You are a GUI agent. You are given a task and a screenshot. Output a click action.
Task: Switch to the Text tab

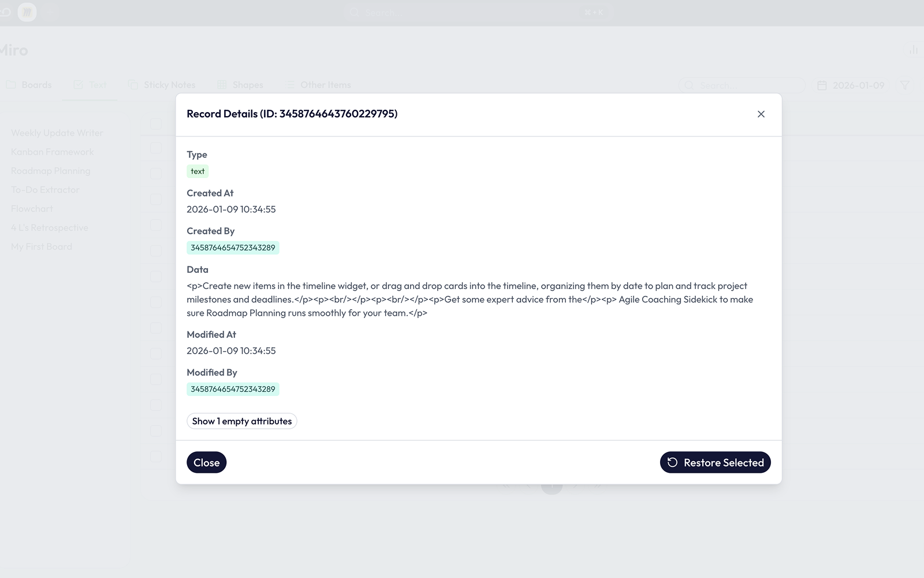[x=90, y=84]
